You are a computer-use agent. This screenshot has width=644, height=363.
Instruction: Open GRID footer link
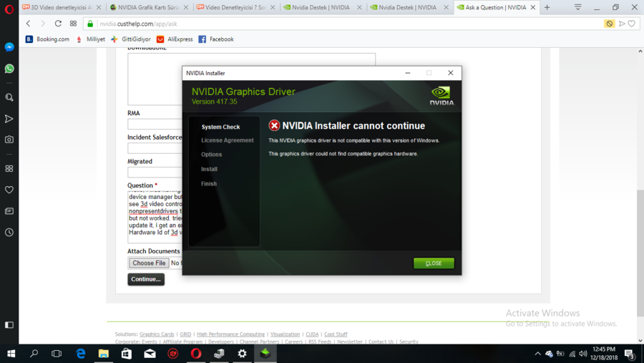pos(185,334)
